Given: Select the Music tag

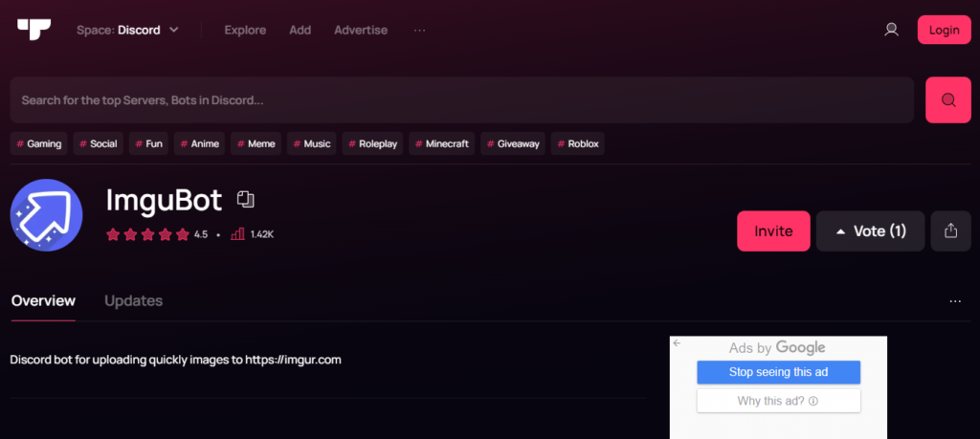Looking at the screenshot, I should pos(312,143).
